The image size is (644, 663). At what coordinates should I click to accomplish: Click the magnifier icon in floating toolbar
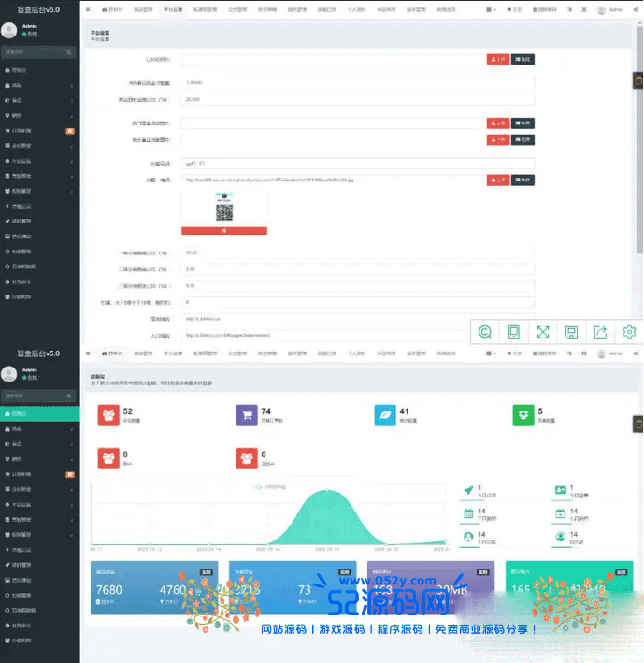pos(485,331)
